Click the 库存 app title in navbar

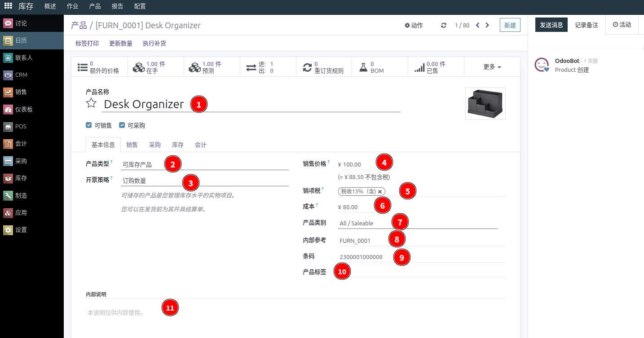[x=26, y=6]
